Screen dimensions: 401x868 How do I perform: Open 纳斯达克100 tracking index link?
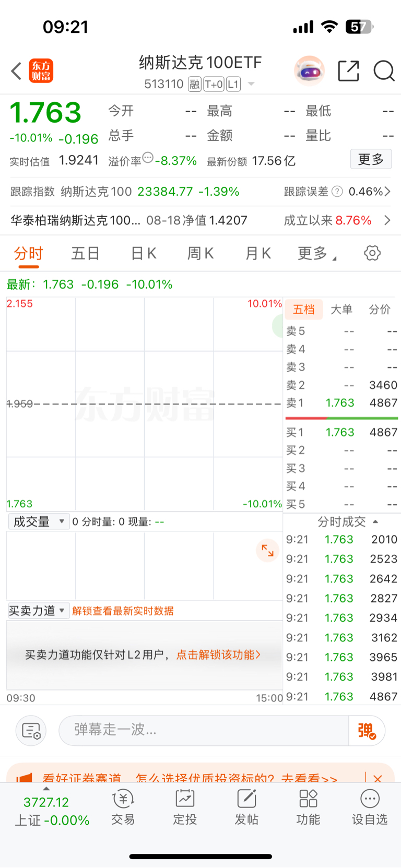(x=96, y=192)
